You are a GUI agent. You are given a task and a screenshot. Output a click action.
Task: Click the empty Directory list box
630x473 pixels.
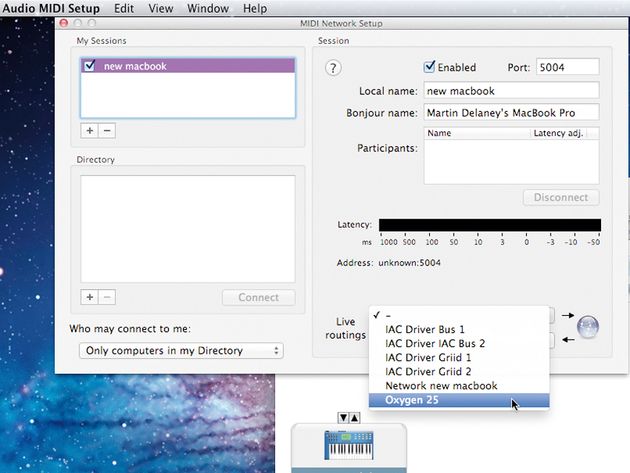[x=188, y=229]
